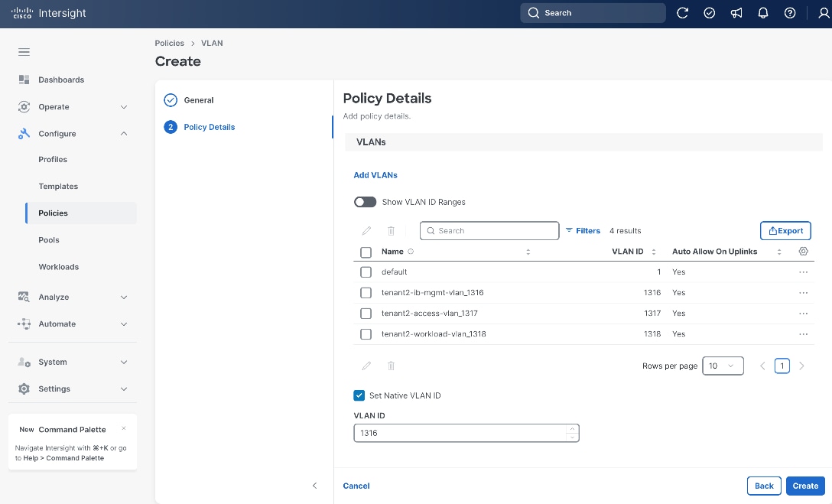The image size is (832, 504).
Task: Open row actions for tenant2-ib-mgmt-vlan_1316
Action: click(804, 293)
